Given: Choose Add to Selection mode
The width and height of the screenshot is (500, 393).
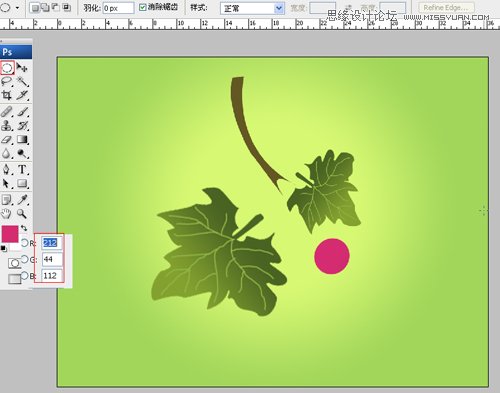Looking at the screenshot, I should [45, 8].
